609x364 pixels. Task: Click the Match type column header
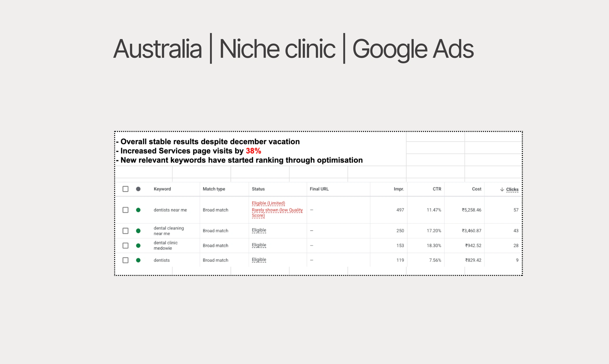pyautogui.click(x=214, y=189)
